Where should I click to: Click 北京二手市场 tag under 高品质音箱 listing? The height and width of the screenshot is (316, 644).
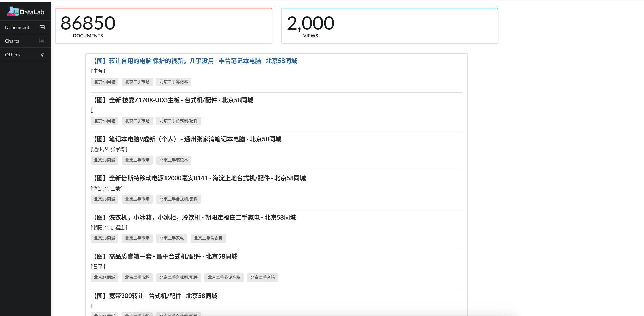tap(137, 278)
